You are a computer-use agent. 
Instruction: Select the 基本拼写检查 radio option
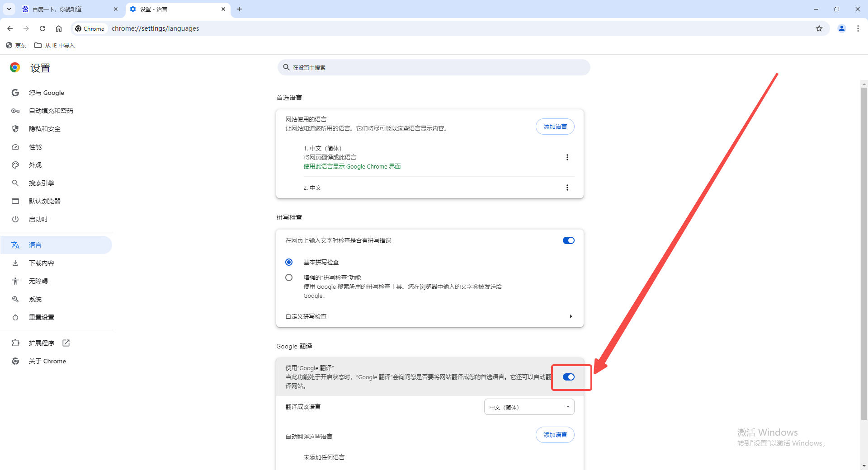click(289, 262)
